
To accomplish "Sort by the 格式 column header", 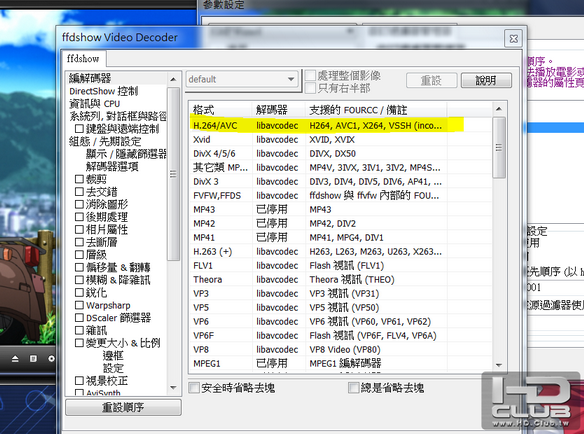I will pyautogui.click(x=220, y=110).
